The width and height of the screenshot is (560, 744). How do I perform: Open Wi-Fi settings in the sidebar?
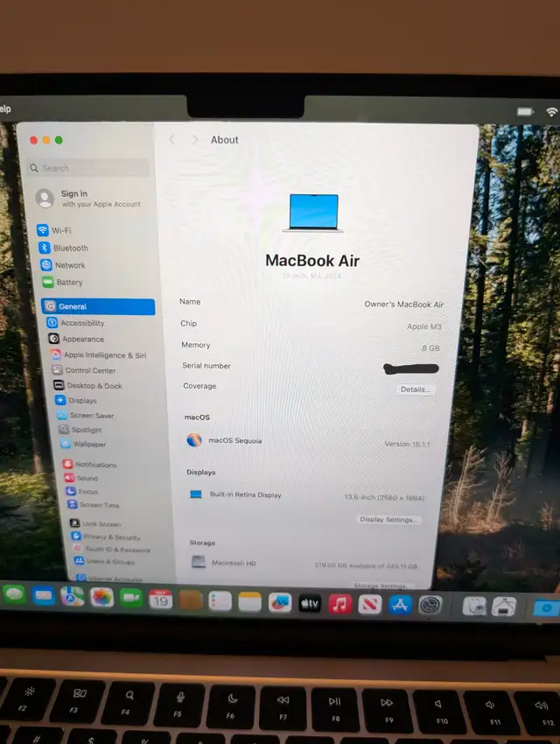pos(54,230)
